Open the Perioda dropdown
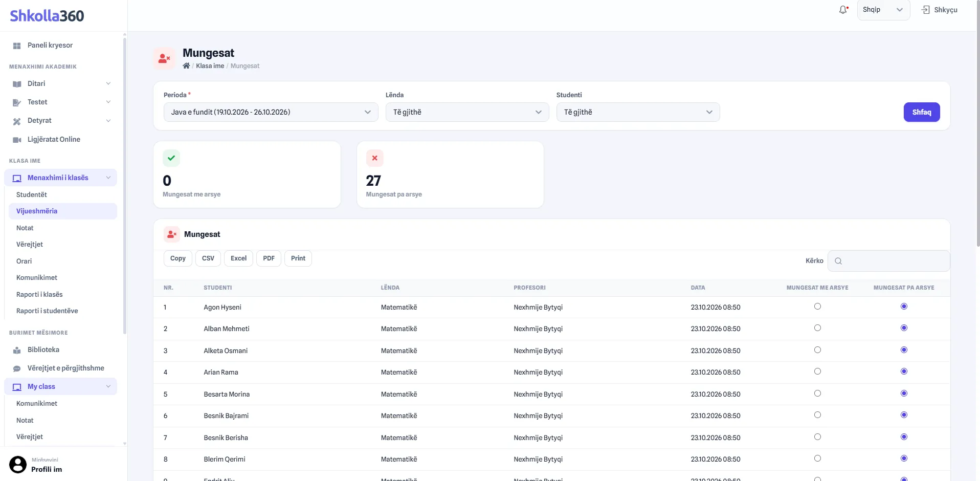Image resolution: width=980 pixels, height=481 pixels. click(271, 112)
